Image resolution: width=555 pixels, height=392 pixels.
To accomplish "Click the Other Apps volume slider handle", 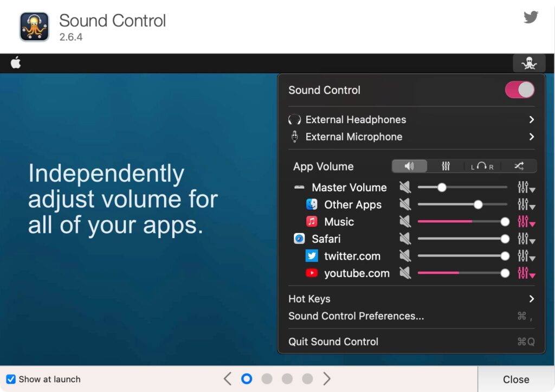I will (477, 204).
